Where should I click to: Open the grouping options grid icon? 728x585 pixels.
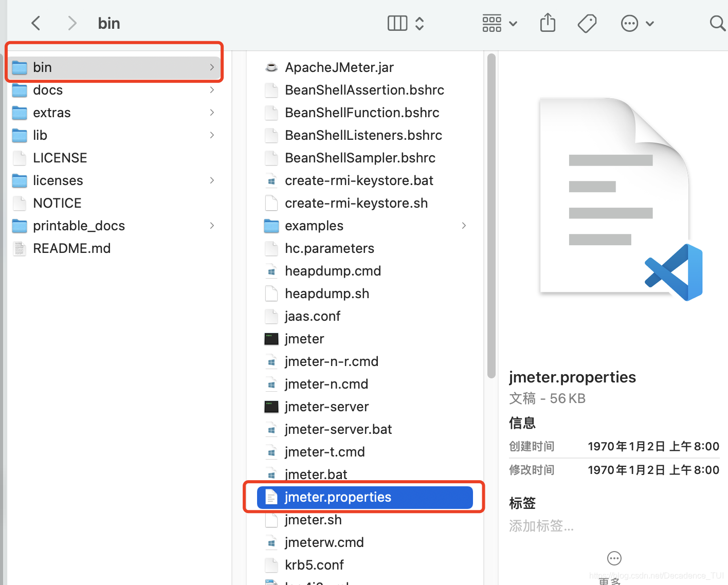coord(492,23)
